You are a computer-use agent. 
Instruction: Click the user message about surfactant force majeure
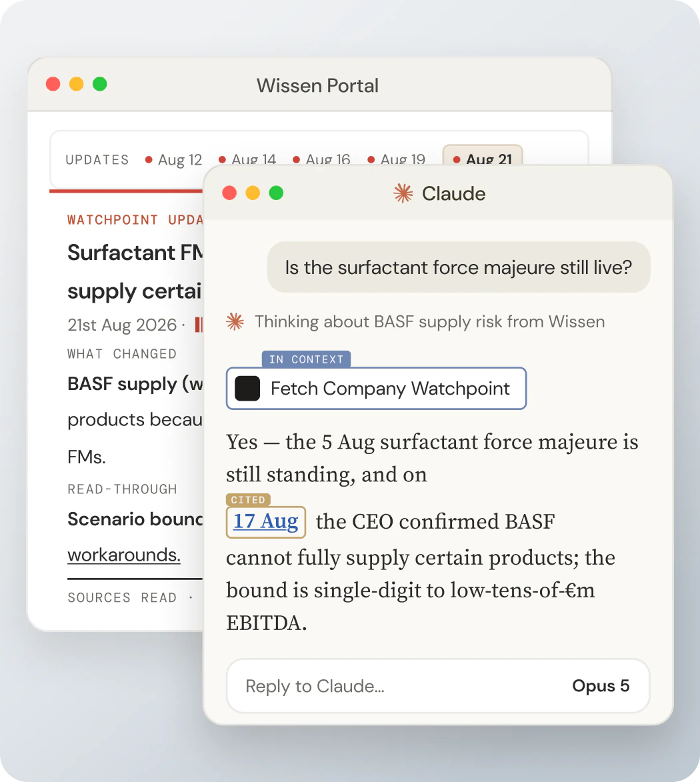(459, 267)
